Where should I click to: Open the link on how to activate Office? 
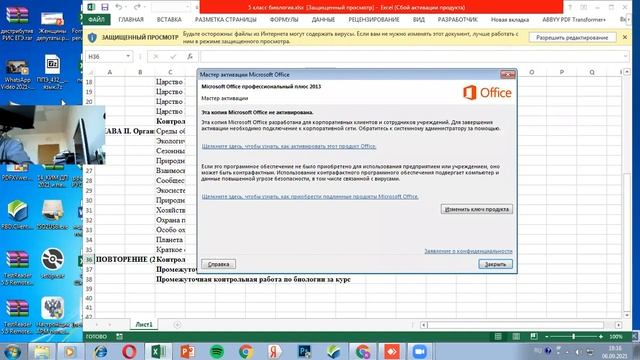pos(289,146)
